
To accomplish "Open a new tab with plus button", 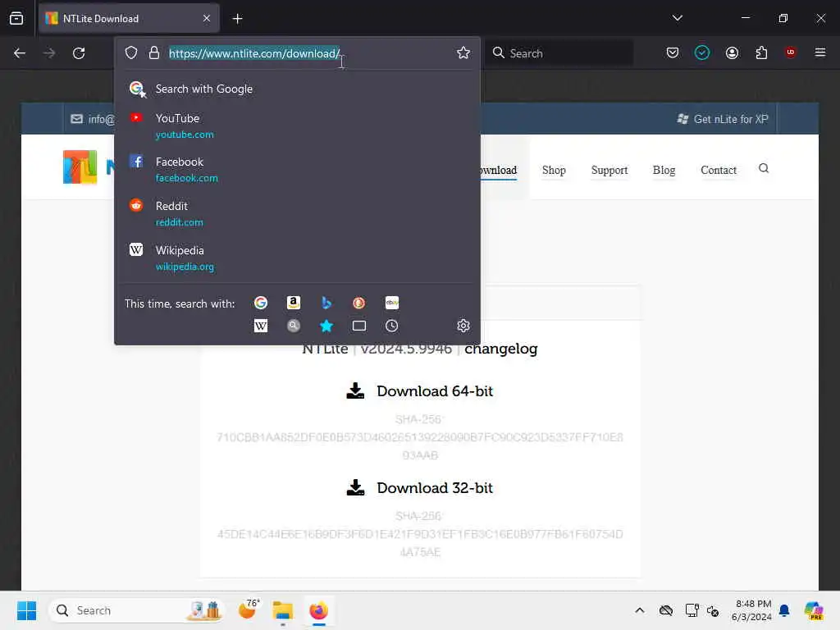I will pos(237,19).
